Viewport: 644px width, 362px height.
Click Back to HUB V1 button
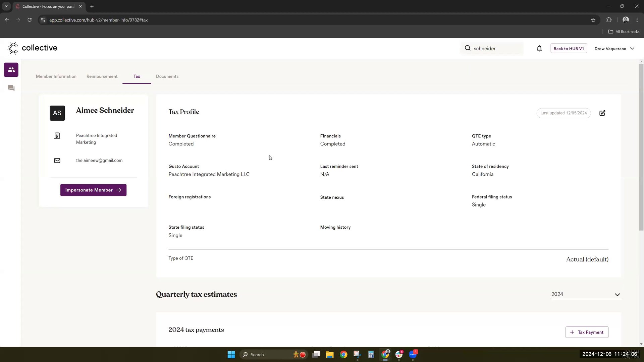click(569, 49)
